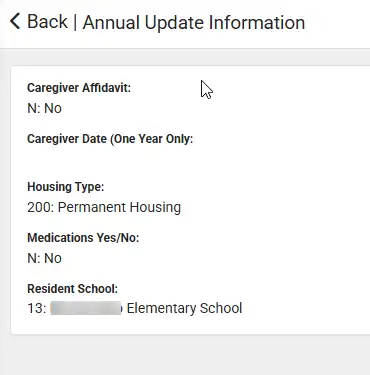Select the Annual Update Information title
This screenshot has width=370, height=375.
(194, 23)
